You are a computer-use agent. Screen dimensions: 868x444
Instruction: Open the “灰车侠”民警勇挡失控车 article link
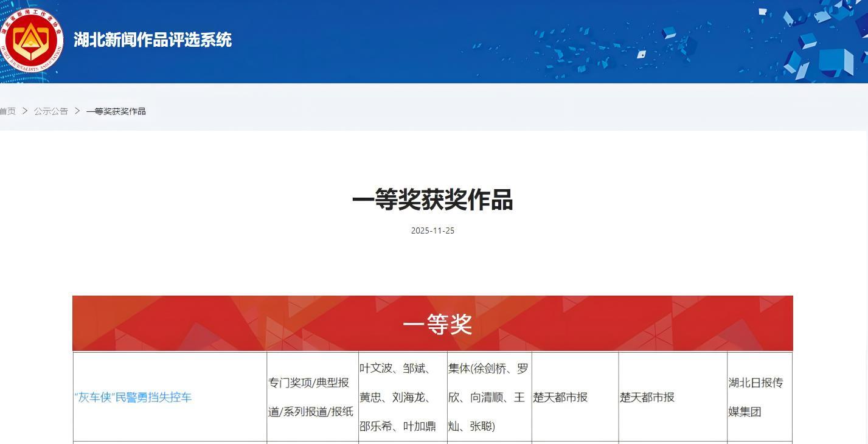(x=133, y=397)
